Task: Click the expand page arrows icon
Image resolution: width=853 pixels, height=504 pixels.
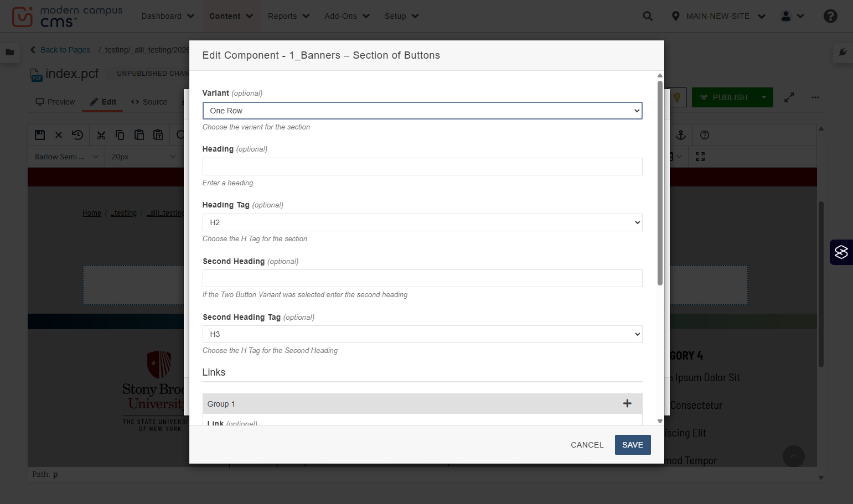Action: [789, 97]
